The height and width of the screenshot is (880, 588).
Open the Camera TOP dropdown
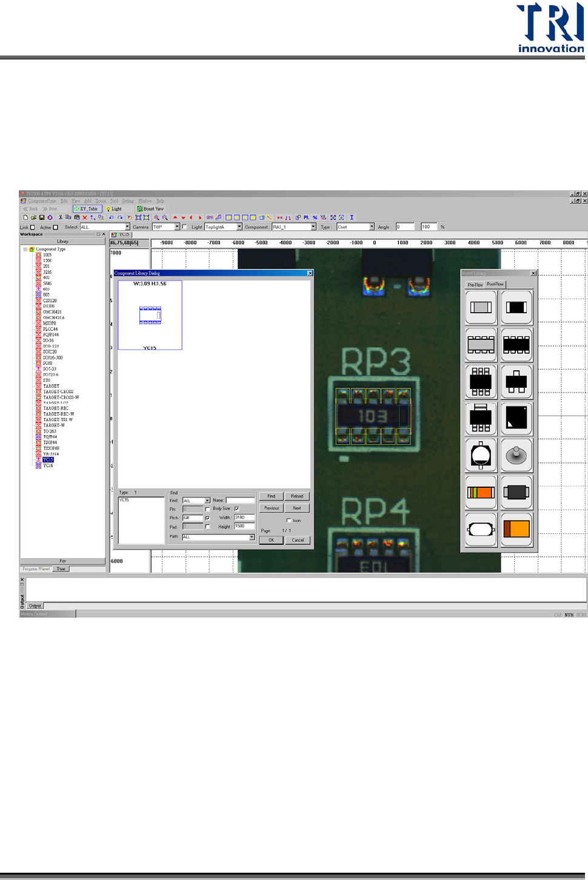[177, 227]
